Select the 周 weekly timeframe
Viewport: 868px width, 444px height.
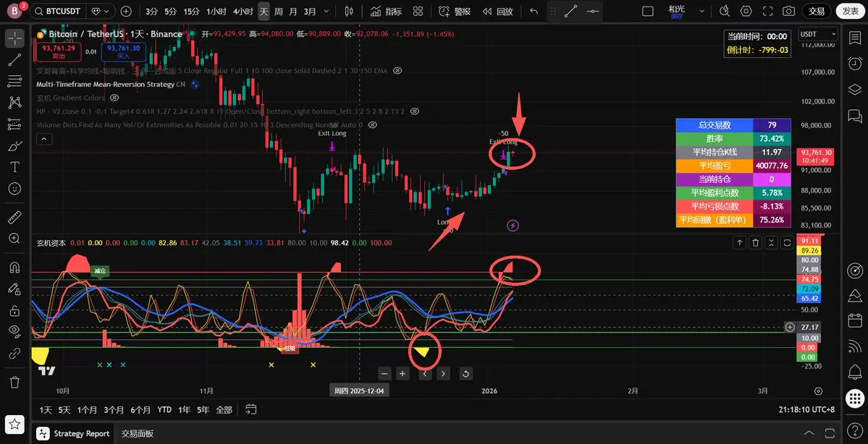(x=279, y=11)
